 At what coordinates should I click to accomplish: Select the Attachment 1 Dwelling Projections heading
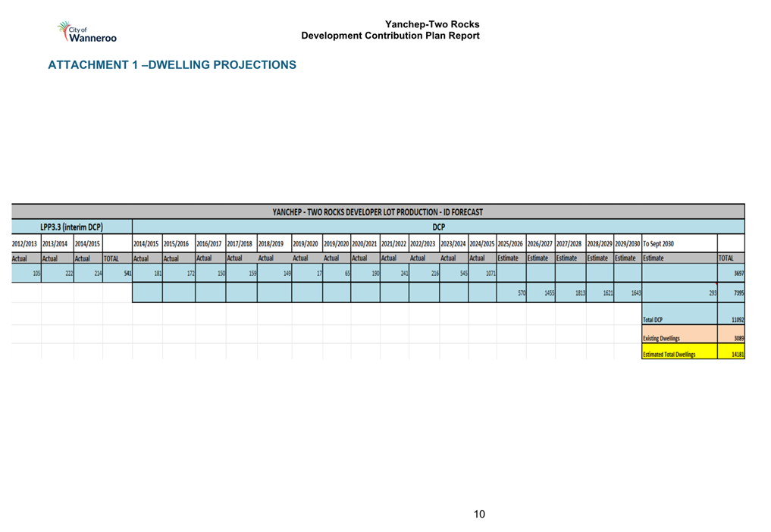coord(171,65)
